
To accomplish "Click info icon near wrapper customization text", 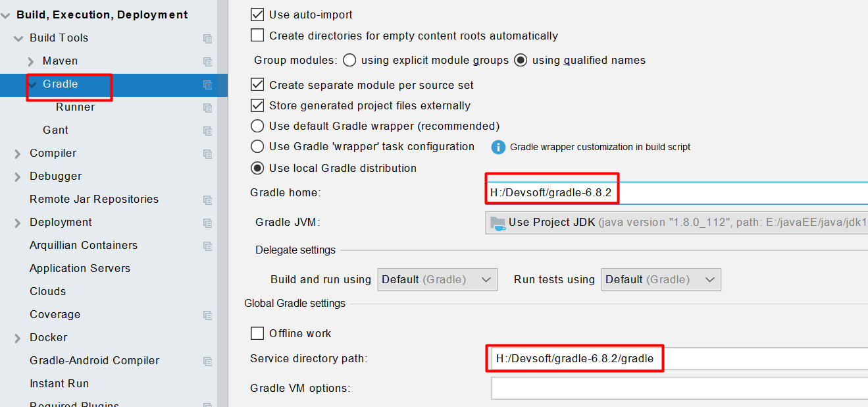I will coord(499,147).
